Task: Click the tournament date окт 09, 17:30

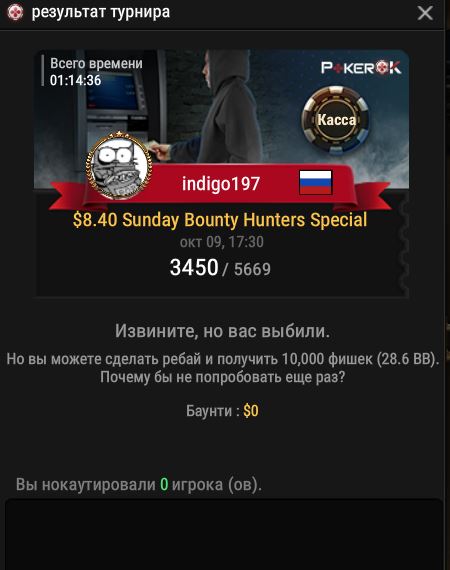Action: pos(221,242)
